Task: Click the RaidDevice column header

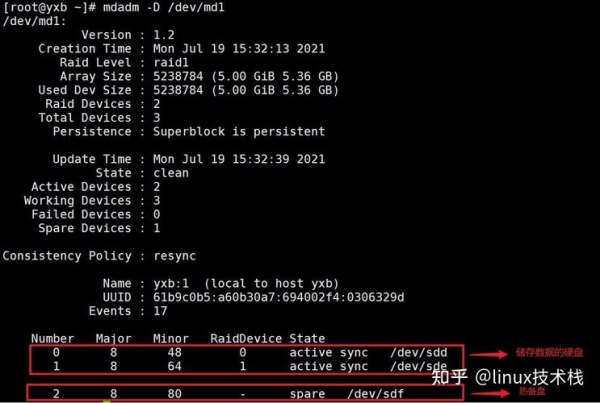Action: [246, 338]
